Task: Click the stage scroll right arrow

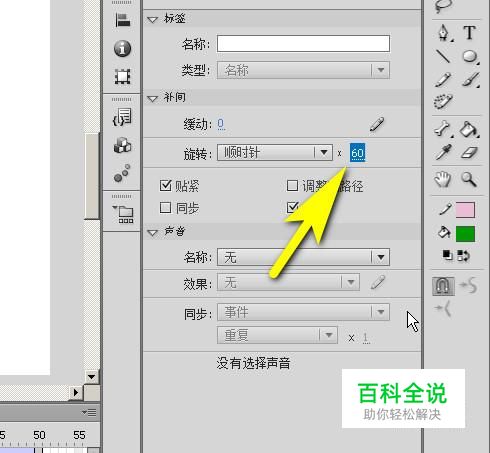Action: 76,392
